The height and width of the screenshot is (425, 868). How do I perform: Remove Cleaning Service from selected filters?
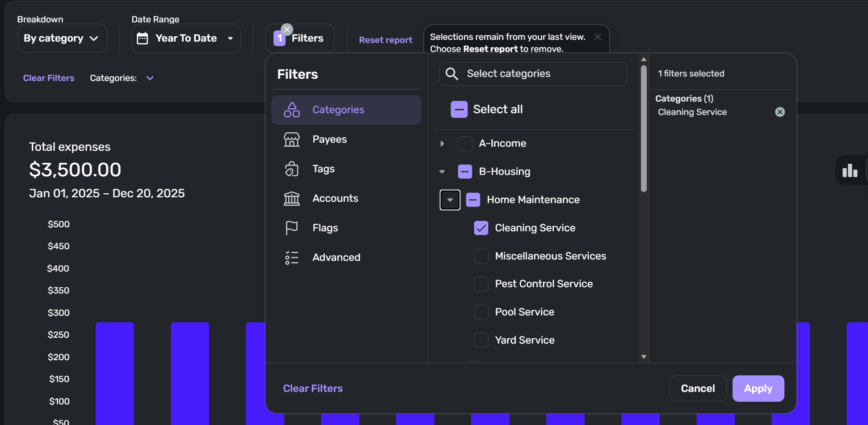780,112
